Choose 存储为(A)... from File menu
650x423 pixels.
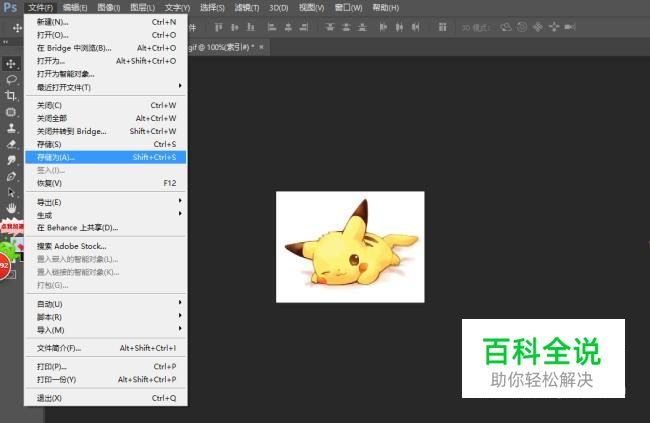[x=105, y=157]
